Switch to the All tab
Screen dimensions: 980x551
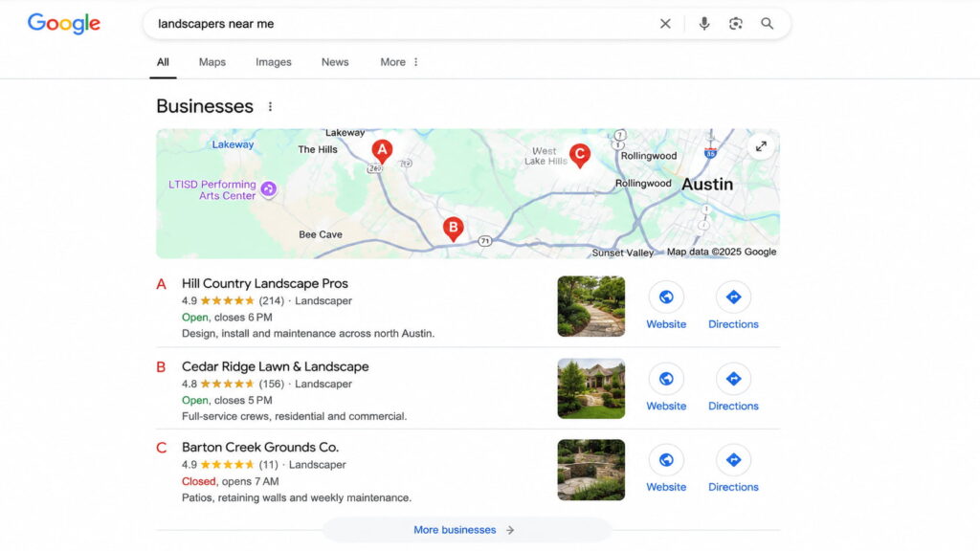[163, 62]
